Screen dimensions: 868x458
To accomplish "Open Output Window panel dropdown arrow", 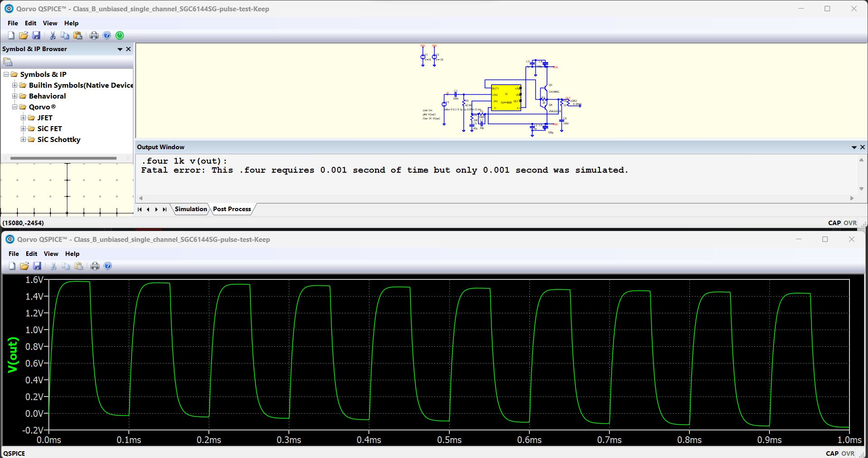I will click(854, 147).
